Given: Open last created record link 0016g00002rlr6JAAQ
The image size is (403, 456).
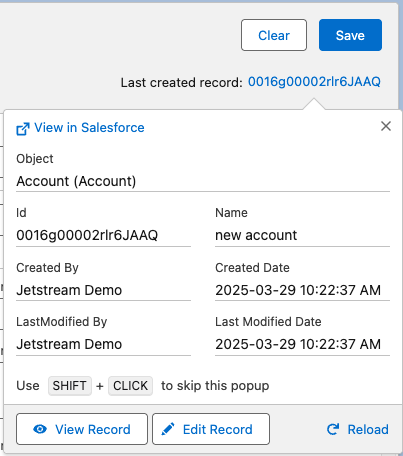Looking at the screenshot, I should coord(314,82).
